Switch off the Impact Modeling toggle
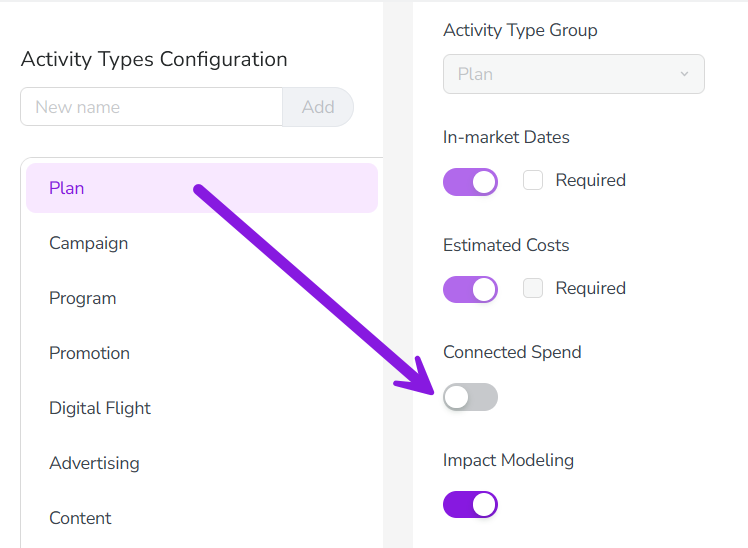Screen dimensions: 748x548 coord(470,505)
